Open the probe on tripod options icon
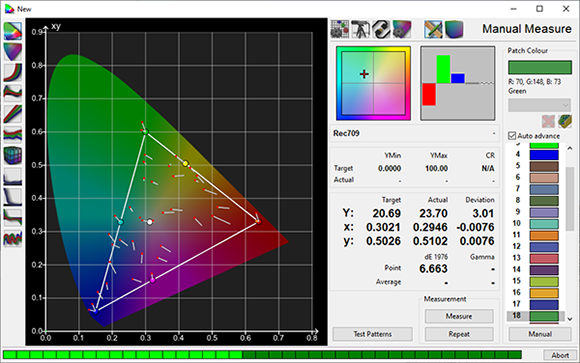This screenshot has height=363, width=580. pyautogui.click(x=360, y=29)
